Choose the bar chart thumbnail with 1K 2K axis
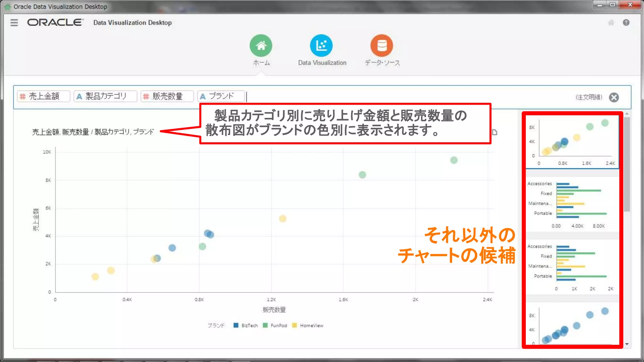 pos(572,267)
